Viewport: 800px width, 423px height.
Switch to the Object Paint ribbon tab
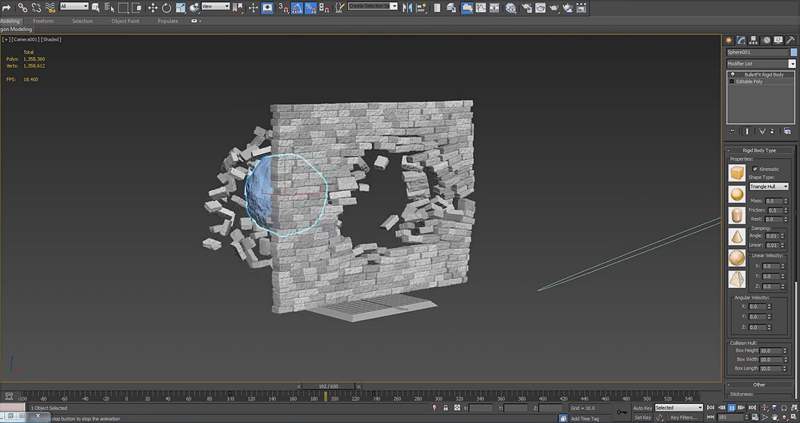tap(125, 20)
